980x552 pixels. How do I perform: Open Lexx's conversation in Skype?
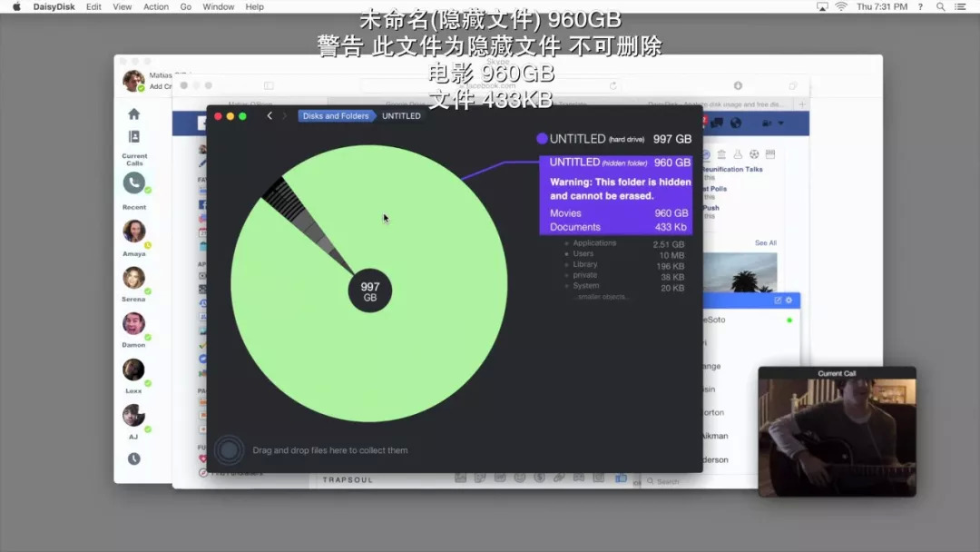click(133, 370)
